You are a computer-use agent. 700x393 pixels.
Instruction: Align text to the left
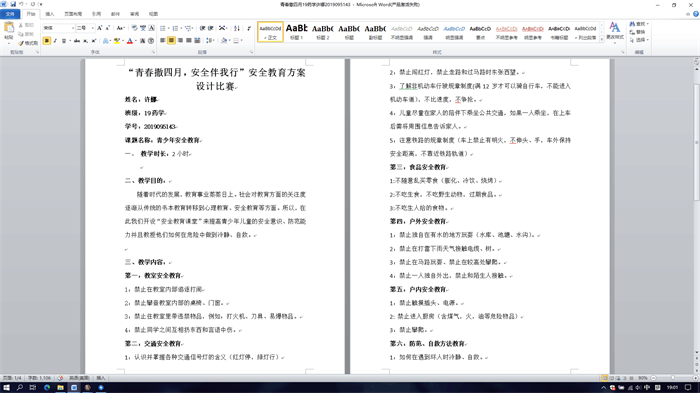(162, 41)
